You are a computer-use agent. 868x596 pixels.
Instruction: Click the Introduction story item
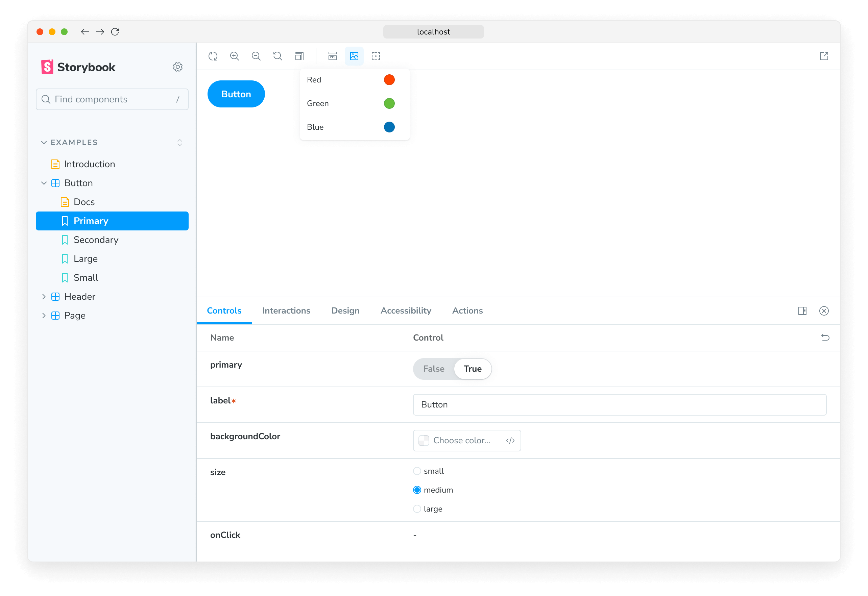89,164
